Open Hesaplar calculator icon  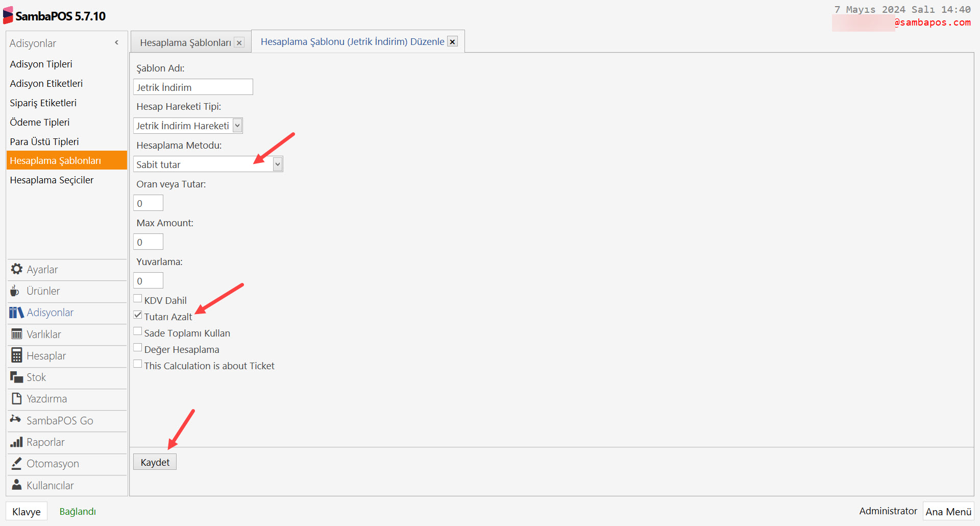click(17, 355)
